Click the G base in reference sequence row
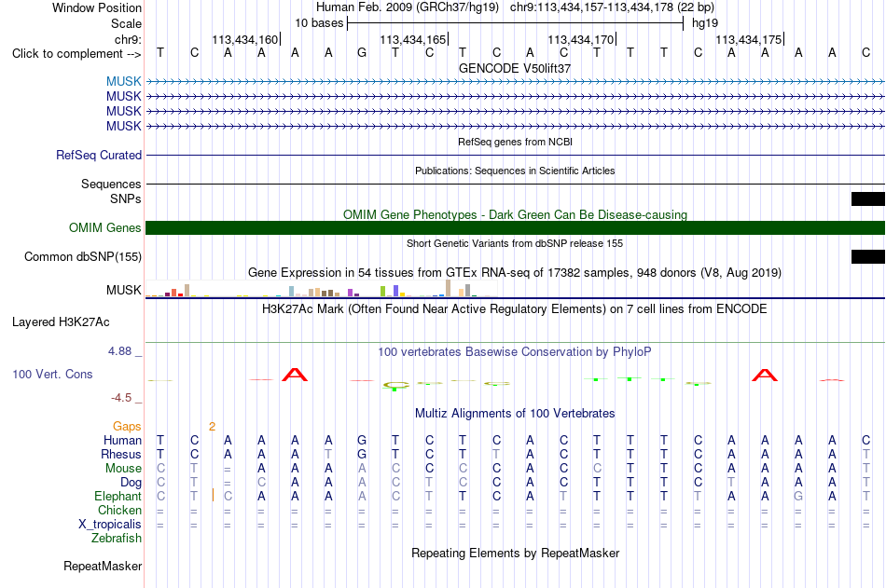The image size is (886, 588). (x=362, y=52)
